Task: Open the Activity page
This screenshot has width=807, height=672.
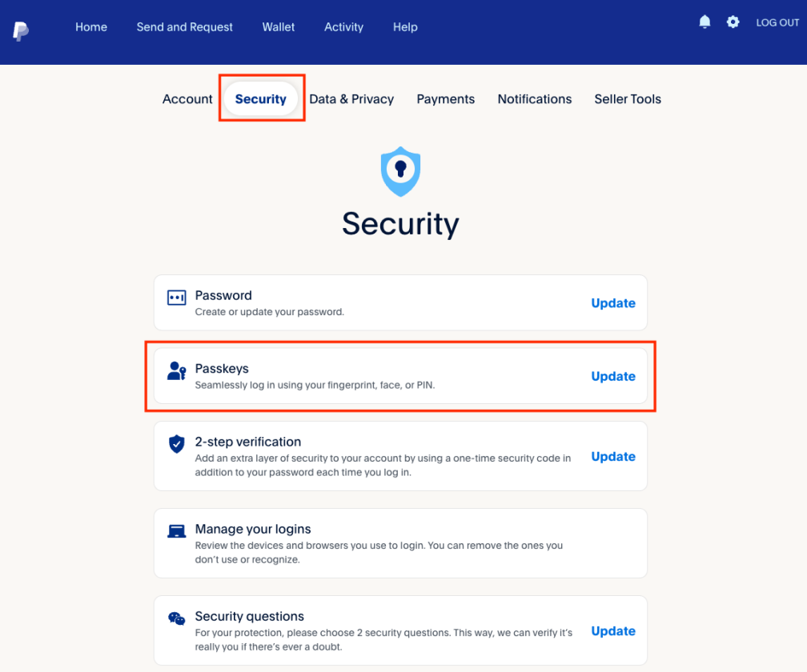Action: [343, 26]
